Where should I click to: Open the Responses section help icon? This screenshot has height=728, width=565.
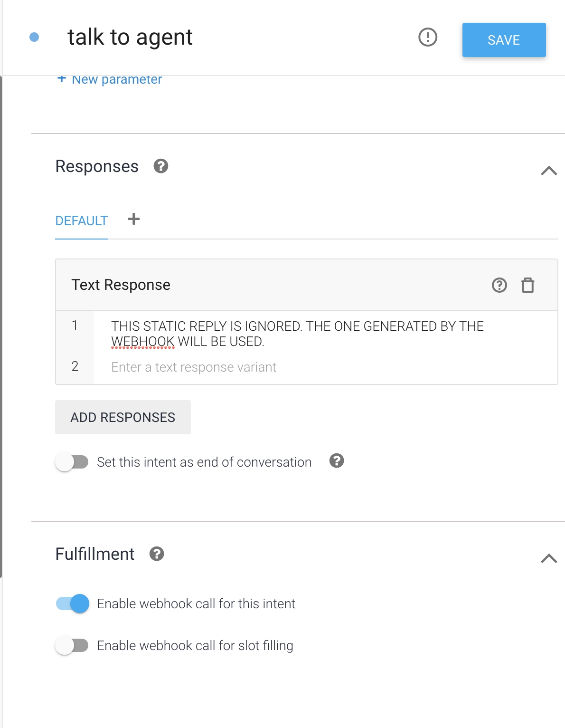161,166
